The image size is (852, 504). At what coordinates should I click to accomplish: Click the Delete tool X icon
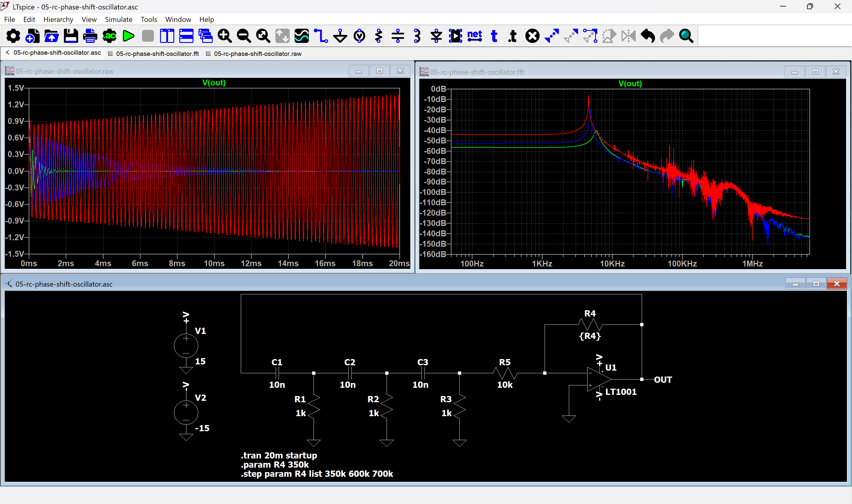532,36
